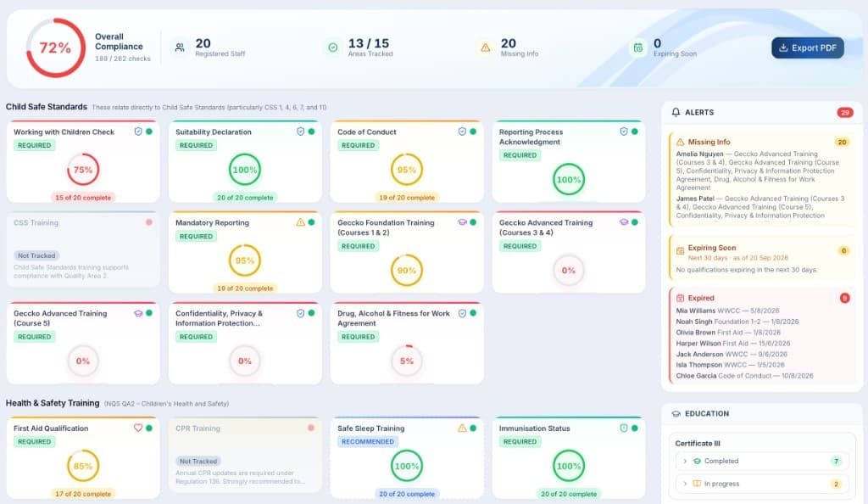Toggle tracking dot on Working with Children Check
The height and width of the screenshot is (504, 868).
149,132
